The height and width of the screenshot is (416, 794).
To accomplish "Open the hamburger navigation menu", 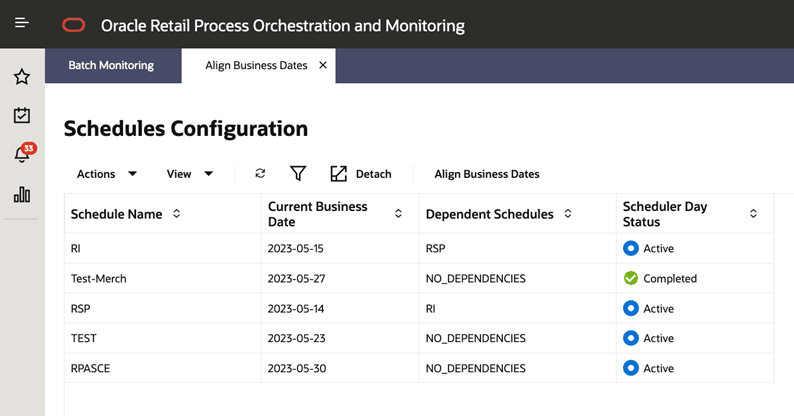I will pos(22,23).
